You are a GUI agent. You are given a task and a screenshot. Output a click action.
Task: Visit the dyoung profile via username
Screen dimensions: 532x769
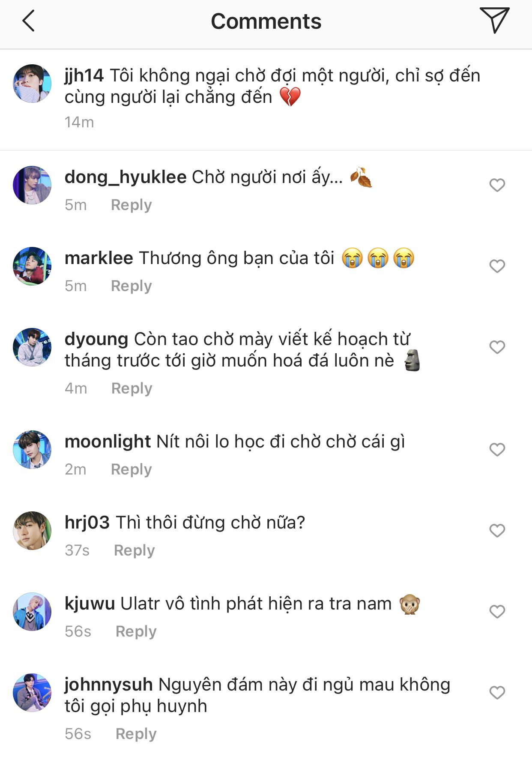pyautogui.click(x=96, y=339)
